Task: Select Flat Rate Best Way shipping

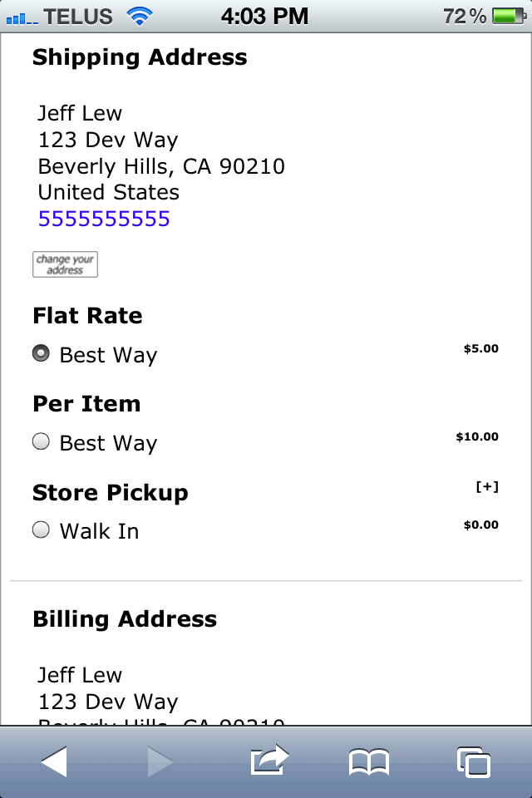Action: [x=41, y=353]
